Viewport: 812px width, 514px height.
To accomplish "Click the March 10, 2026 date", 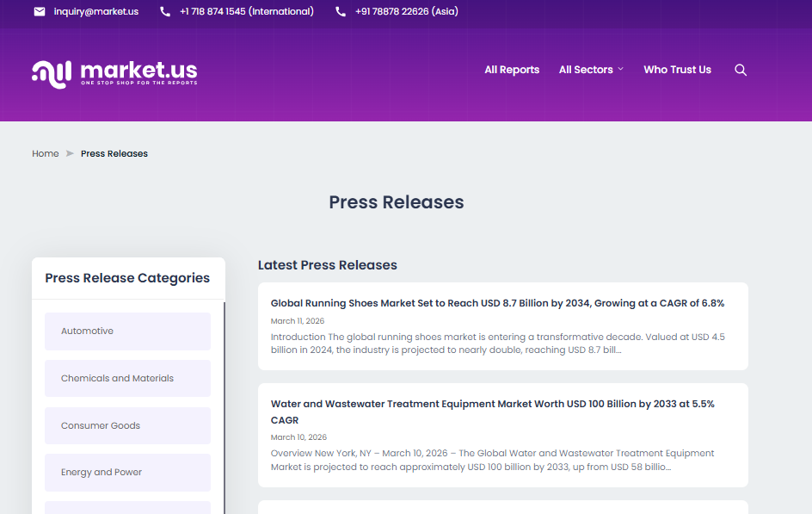I will [x=298, y=437].
